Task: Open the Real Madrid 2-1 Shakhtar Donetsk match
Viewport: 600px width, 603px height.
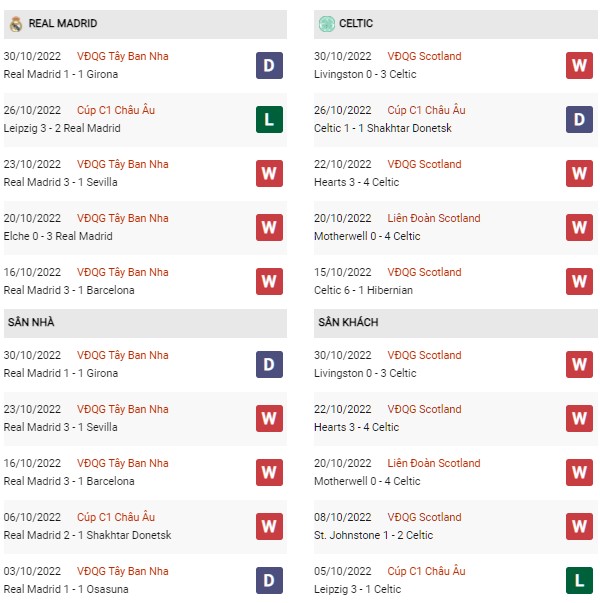Action: coord(87,535)
